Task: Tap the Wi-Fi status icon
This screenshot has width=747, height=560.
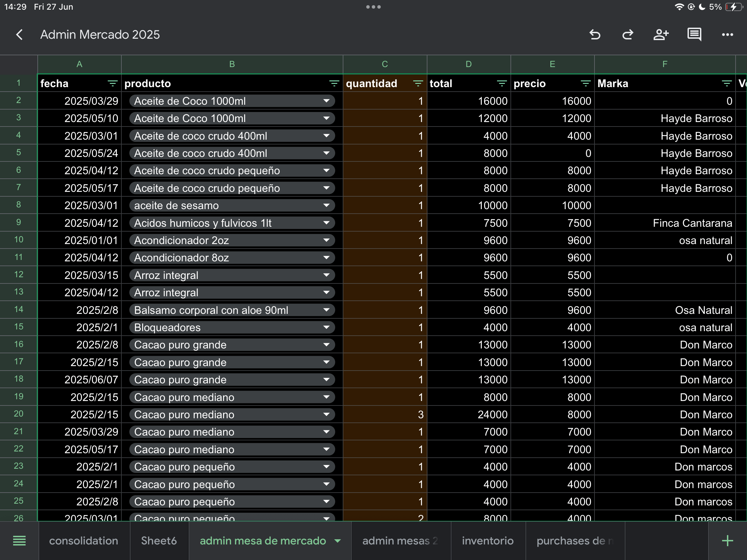Action: (x=679, y=7)
